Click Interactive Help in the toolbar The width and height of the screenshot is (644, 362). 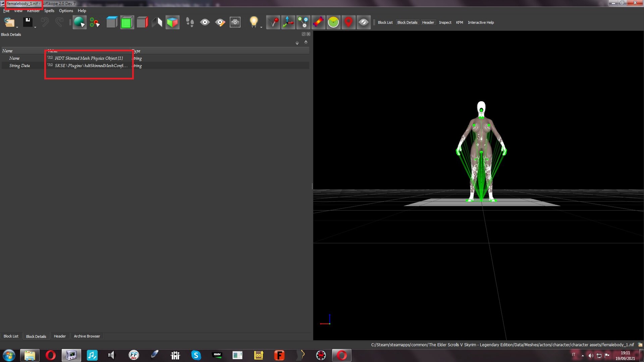click(x=481, y=22)
